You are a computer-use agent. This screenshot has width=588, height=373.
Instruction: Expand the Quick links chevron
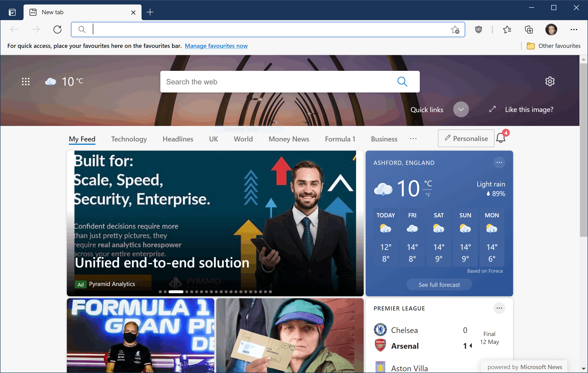coord(461,110)
